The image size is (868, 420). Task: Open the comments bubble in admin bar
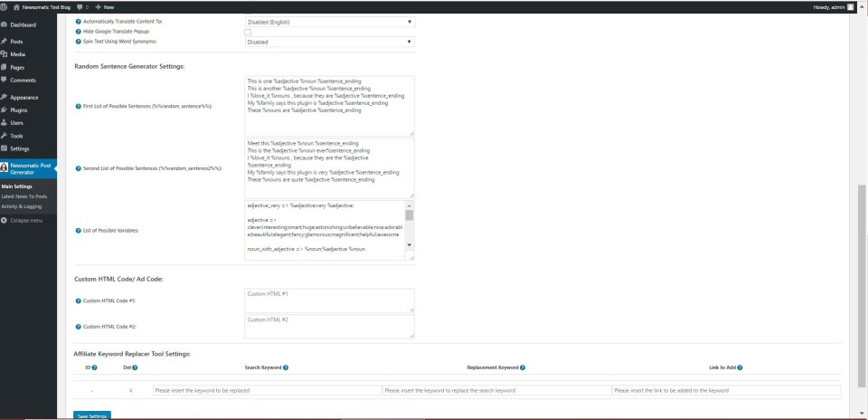tap(81, 6)
